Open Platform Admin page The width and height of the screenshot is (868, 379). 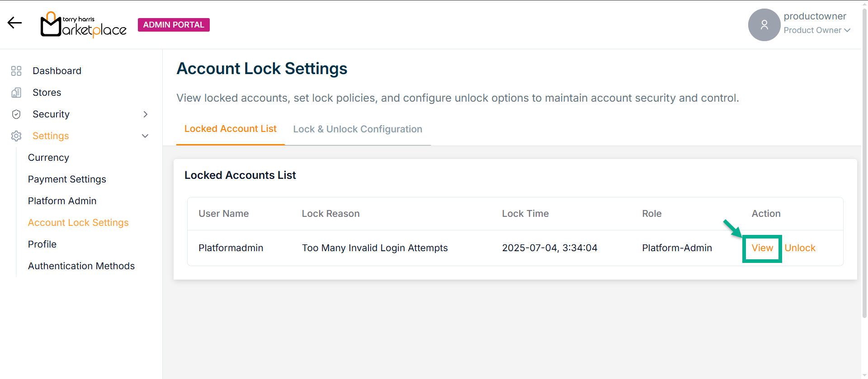62,201
